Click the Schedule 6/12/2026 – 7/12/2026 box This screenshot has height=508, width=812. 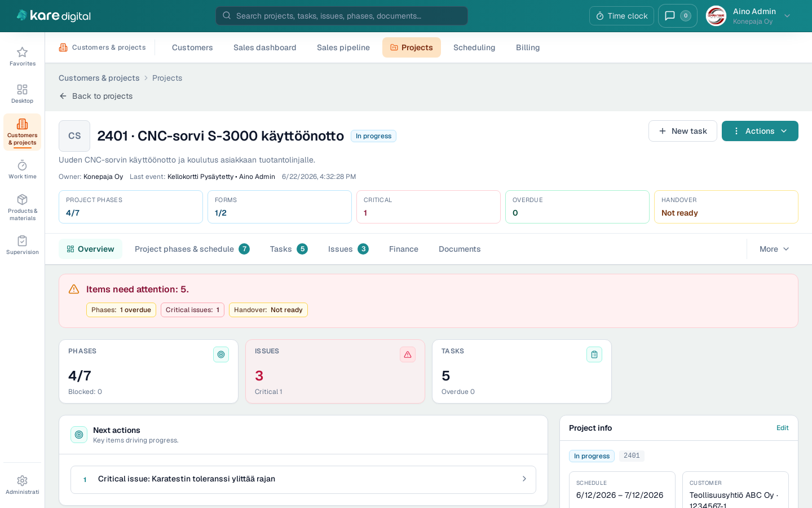click(x=622, y=489)
